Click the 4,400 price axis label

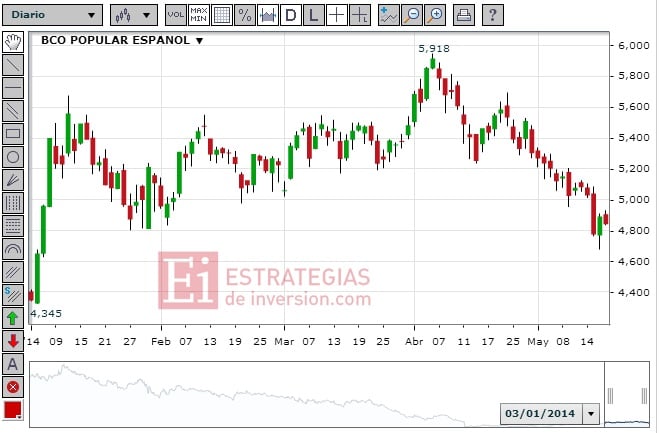(633, 292)
